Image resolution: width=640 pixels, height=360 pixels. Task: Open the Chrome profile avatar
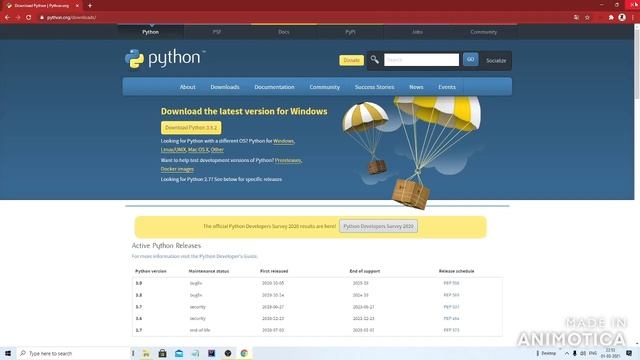click(622, 17)
